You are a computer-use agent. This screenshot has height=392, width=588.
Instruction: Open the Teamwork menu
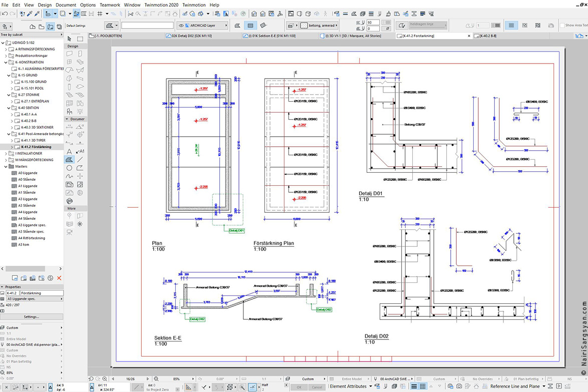(110, 5)
